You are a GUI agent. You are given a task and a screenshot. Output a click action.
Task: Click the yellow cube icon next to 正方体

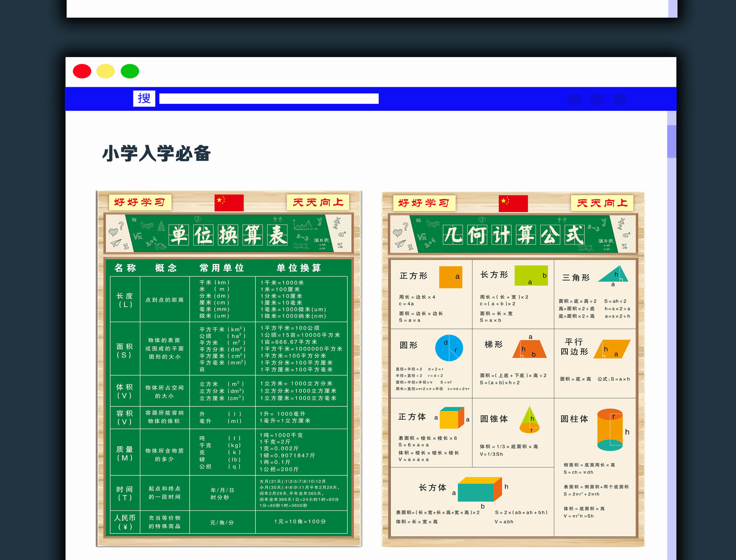coord(451,418)
